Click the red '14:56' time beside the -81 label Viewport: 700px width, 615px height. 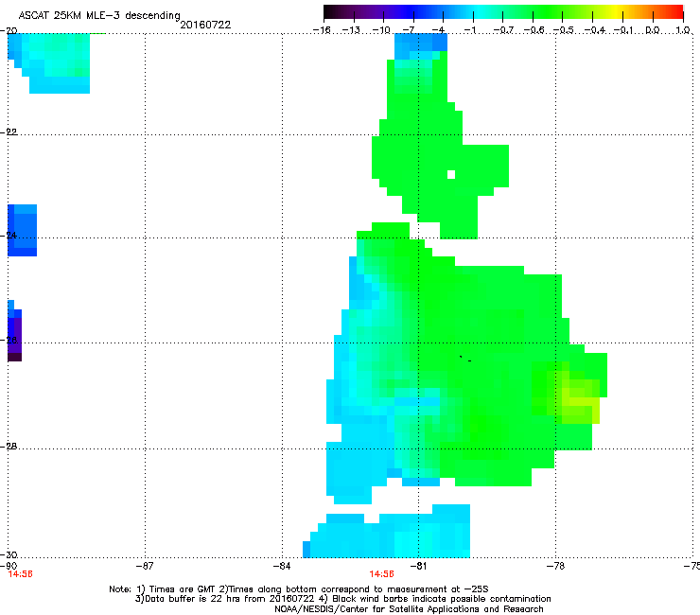(x=382, y=574)
